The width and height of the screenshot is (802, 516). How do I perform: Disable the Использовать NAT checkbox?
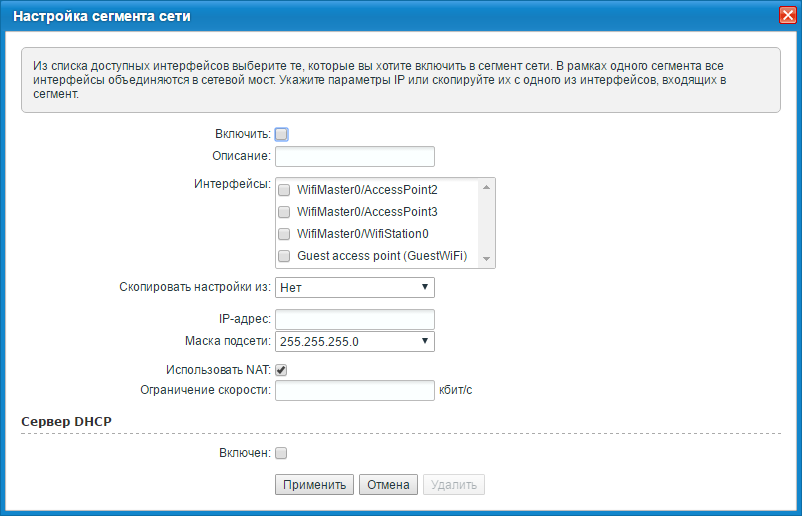281,370
